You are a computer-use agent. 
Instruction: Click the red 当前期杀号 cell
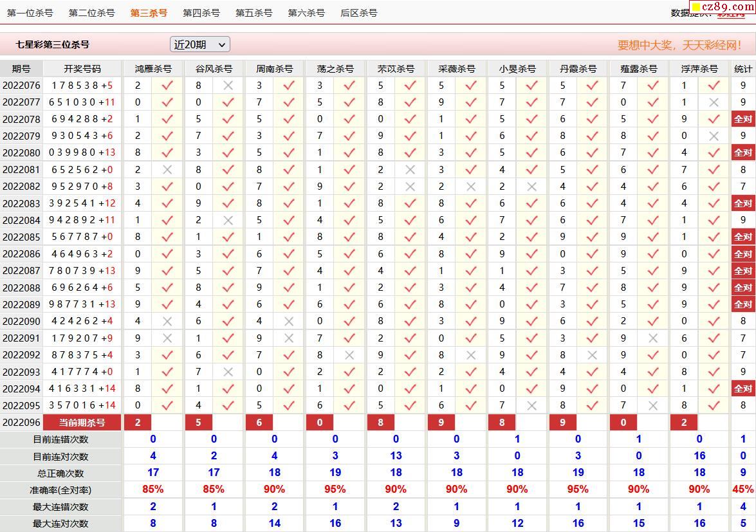pos(82,423)
